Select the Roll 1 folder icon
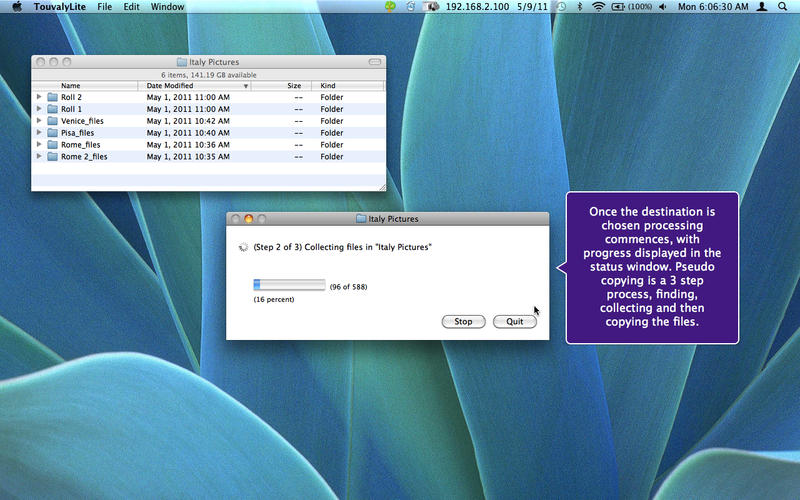Image resolution: width=800 pixels, height=500 pixels. coord(53,109)
